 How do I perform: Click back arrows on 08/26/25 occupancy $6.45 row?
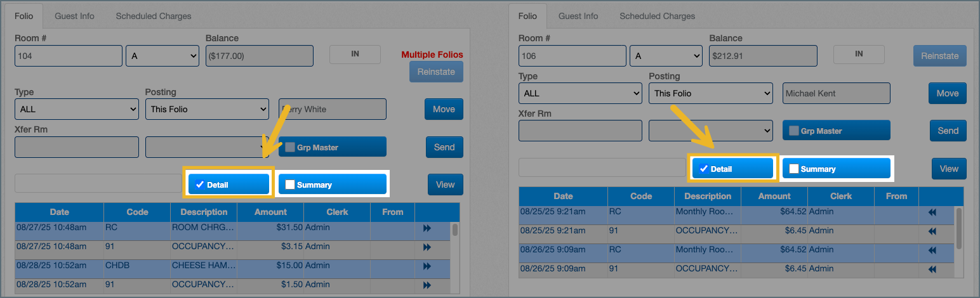point(932,269)
